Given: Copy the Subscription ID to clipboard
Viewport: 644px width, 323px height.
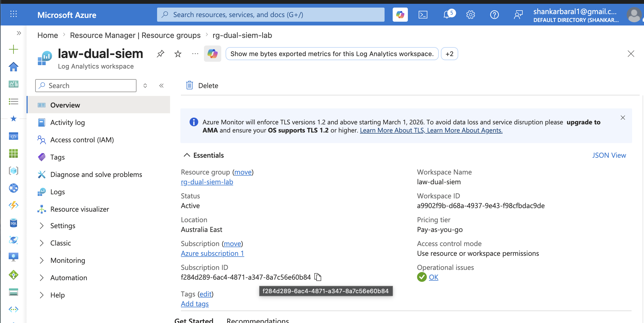Looking at the screenshot, I should pyautogui.click(x=318, y=277).
